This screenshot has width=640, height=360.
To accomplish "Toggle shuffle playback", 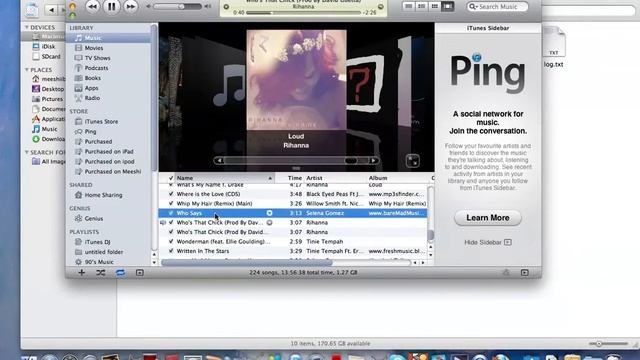I will tap(100, 272).
